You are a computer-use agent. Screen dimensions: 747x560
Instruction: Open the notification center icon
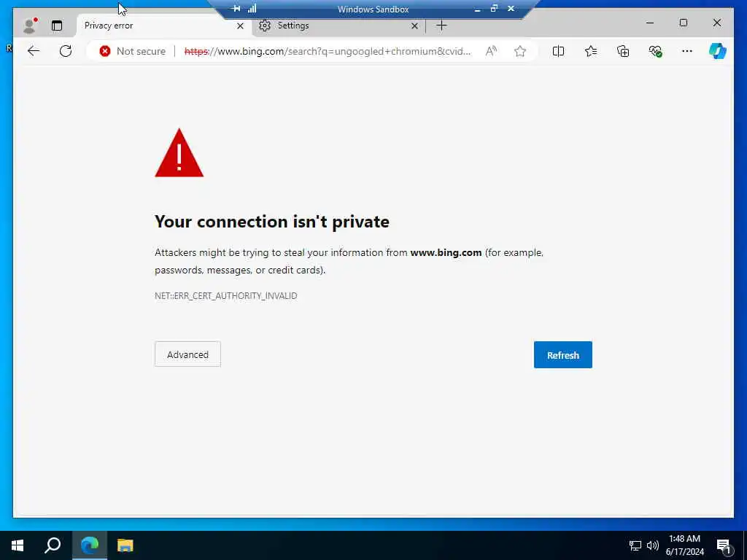click(x=724, y=546)
